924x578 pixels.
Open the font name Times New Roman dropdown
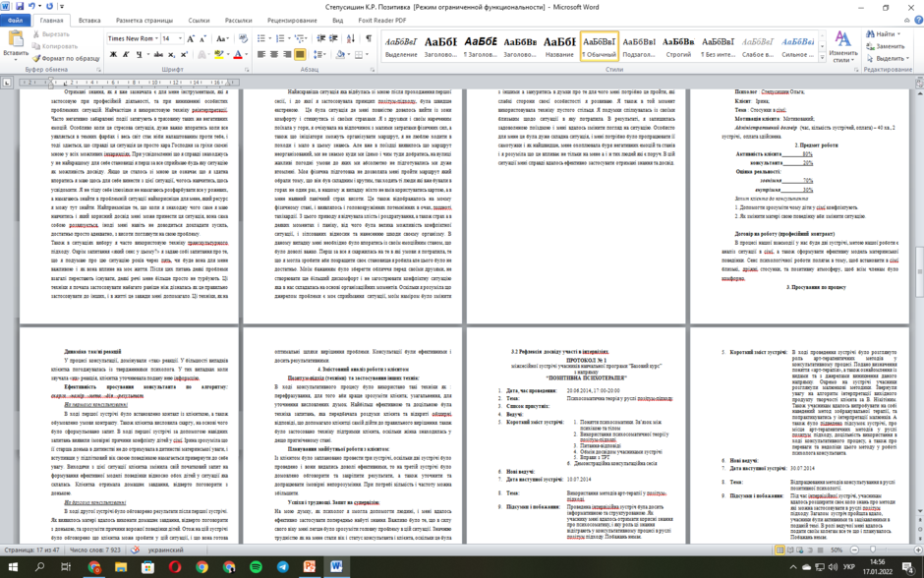pyautogui.click(x=133, y=38)
